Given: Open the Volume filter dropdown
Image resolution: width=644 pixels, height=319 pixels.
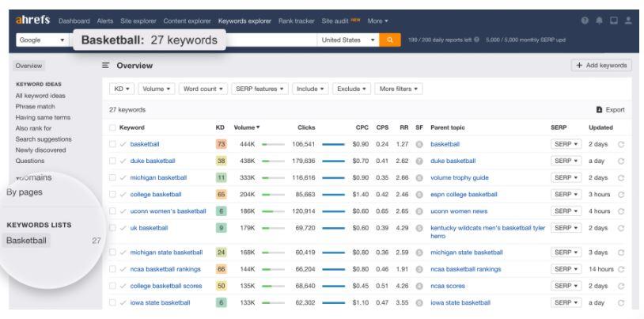Looking at the screenshot, I should click(x=157, y=89).
